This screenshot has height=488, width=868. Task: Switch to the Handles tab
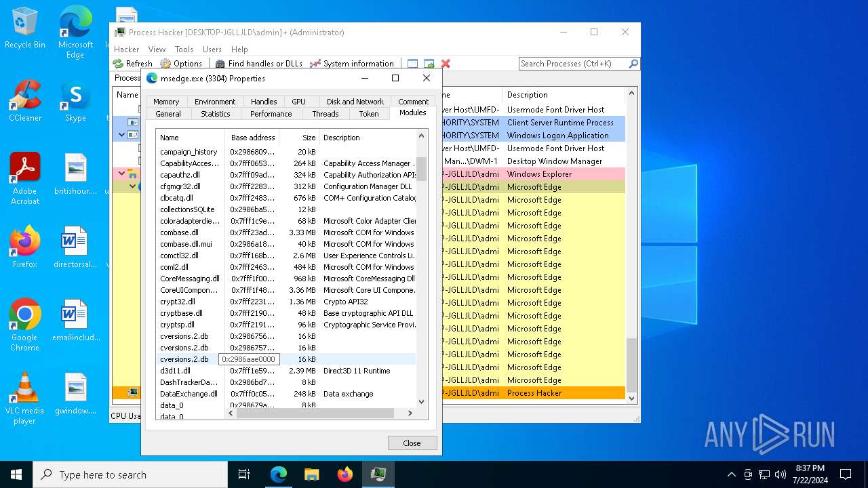click(x=264, y=102)
